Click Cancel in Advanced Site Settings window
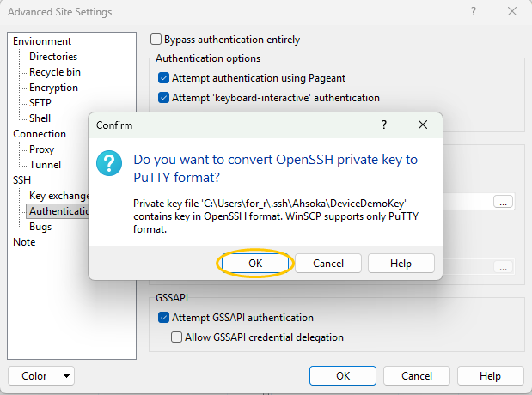This screenshot has height=395, width=532. 417,375
